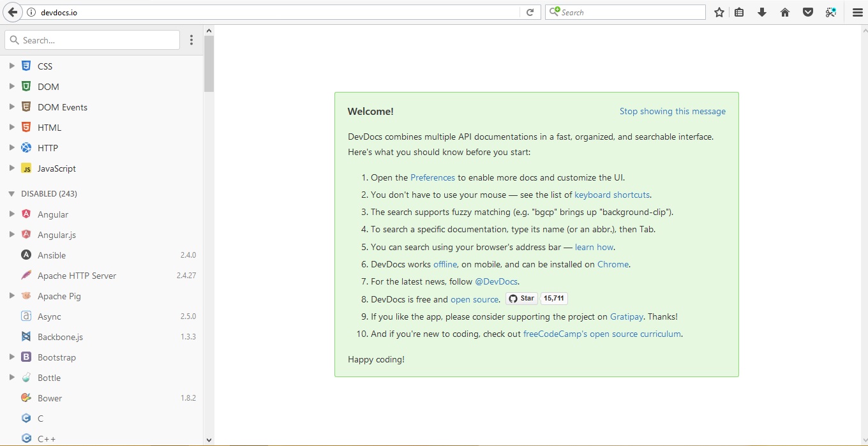This screenshot has height=446, width=868.
Task: Expand the DOM Events tree
Action: [x=11, y=107]
